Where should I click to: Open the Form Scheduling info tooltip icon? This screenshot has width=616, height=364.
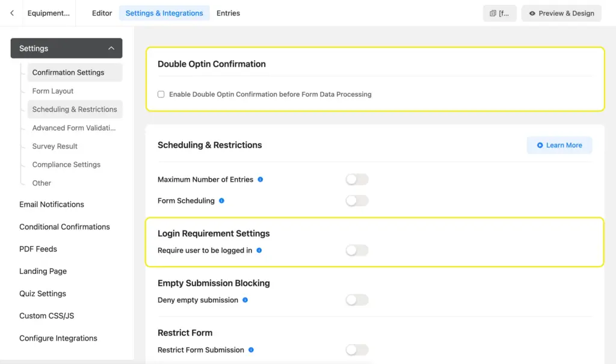coord(220,200)
